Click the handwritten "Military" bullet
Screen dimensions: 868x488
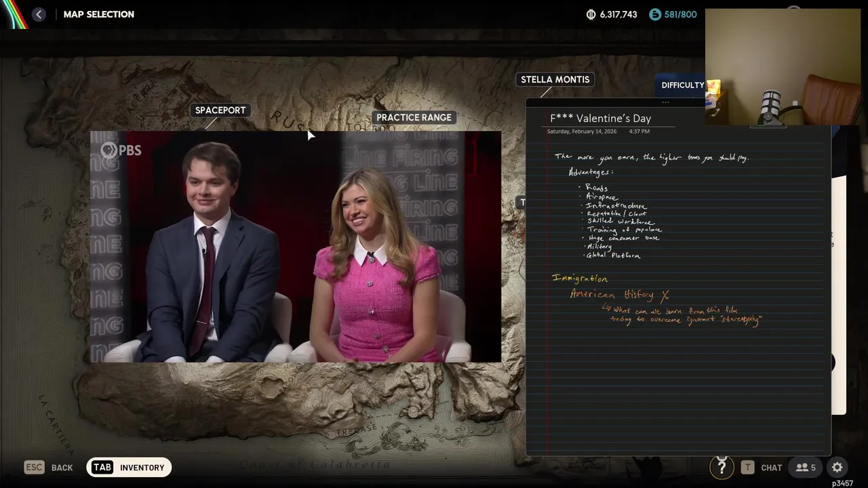[599, 247]
